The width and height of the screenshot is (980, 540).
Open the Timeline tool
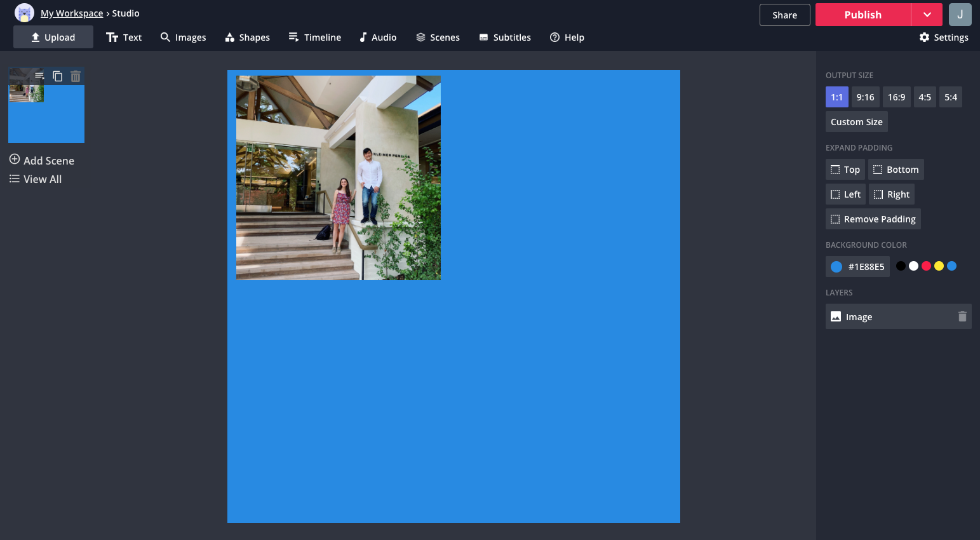click(x=314, y=37)
